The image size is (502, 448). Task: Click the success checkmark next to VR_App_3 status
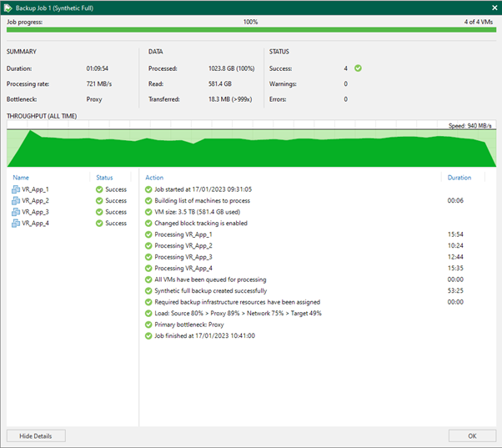point(99,212)
